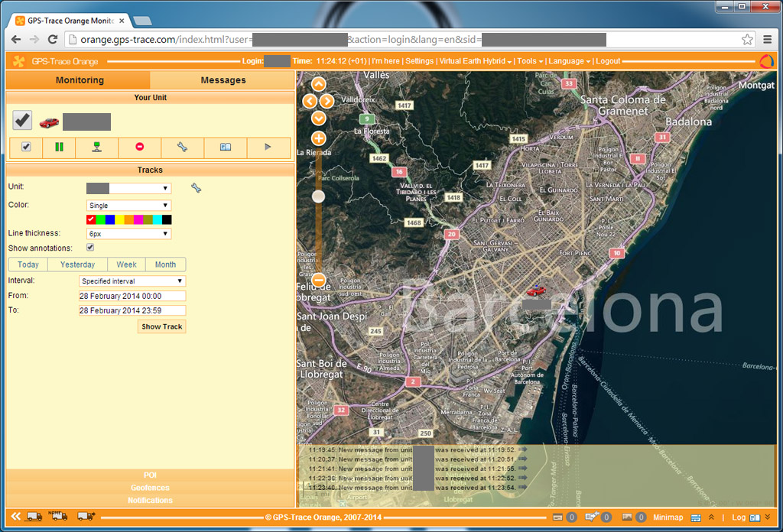The width and height of the screenshot is (783, 532).
Task: Reload the page in the browser
Action: (53, 40)
